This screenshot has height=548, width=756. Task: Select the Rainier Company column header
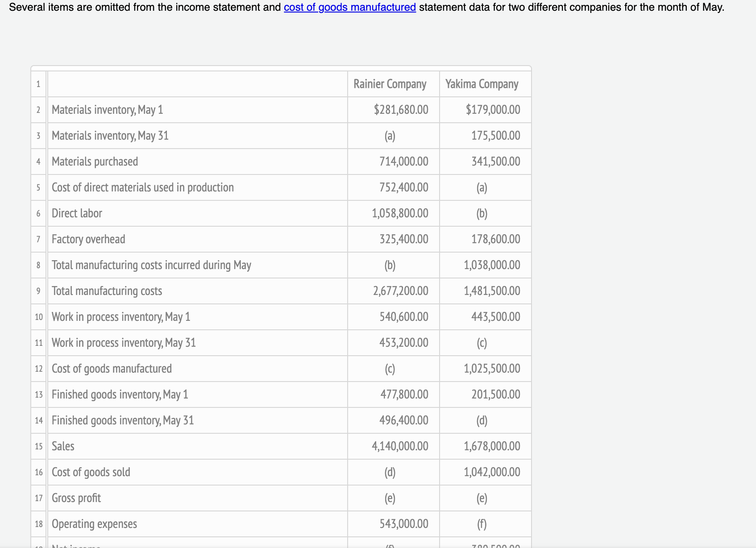click(x=390, y=84)
